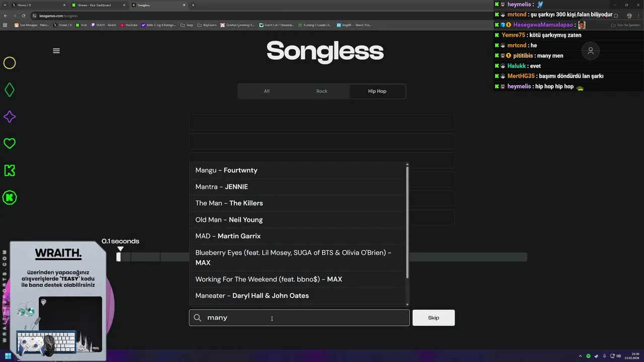Screen dimensions: 644x362
Task: Choose Mangu - Fourtwnty suggestion
Action: click(298, 170)
